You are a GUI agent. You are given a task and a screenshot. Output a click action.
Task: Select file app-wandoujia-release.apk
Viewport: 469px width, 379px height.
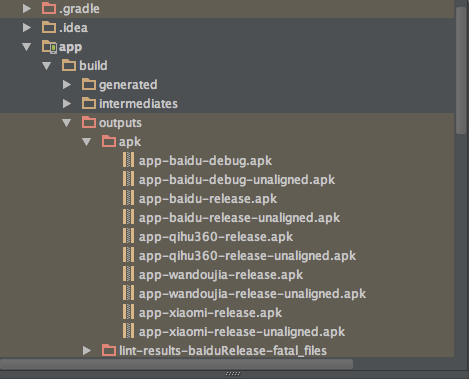[x=221, y=275]
